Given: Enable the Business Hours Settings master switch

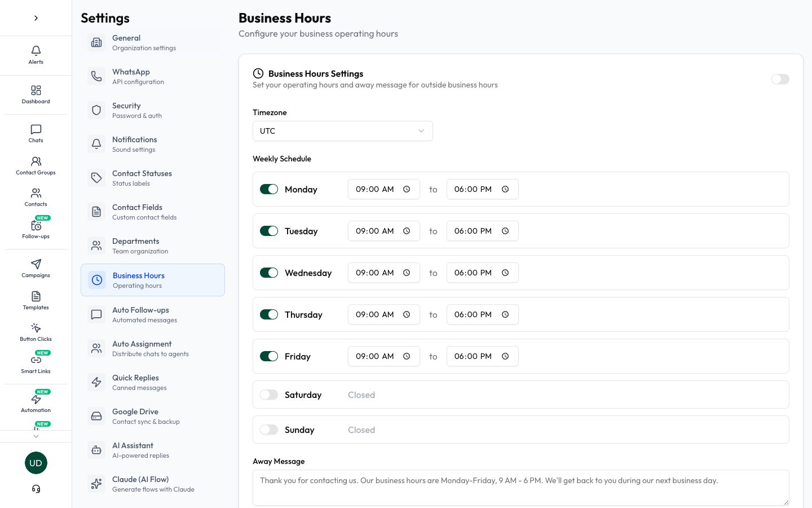Looking at the screenshot, I should (780, 79).
